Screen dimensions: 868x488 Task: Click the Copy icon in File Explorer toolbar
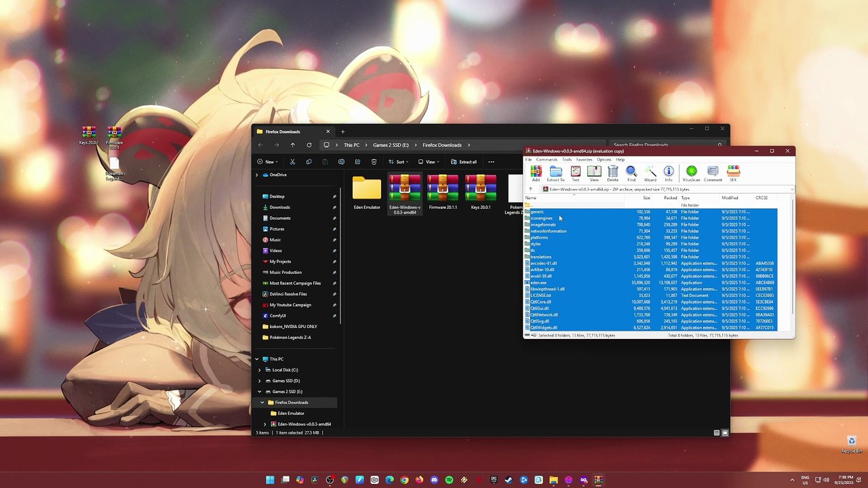click(309, 162)
